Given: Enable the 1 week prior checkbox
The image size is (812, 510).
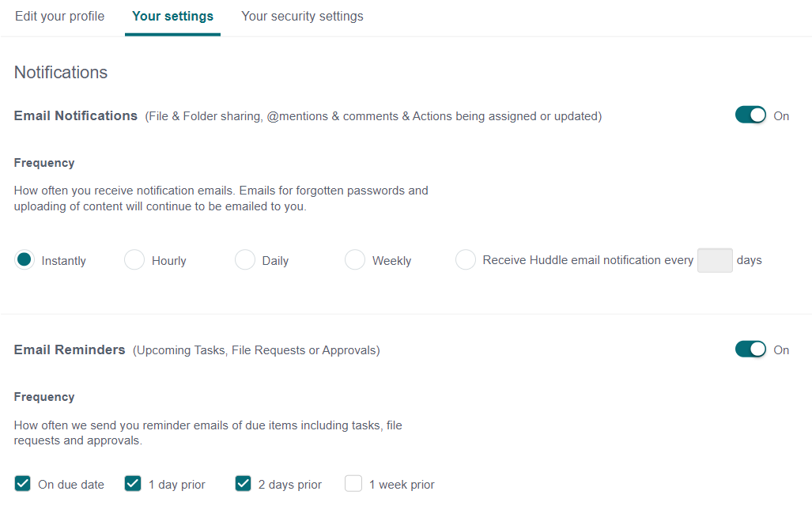Looking at the screenshot, I should click(353, 484).
